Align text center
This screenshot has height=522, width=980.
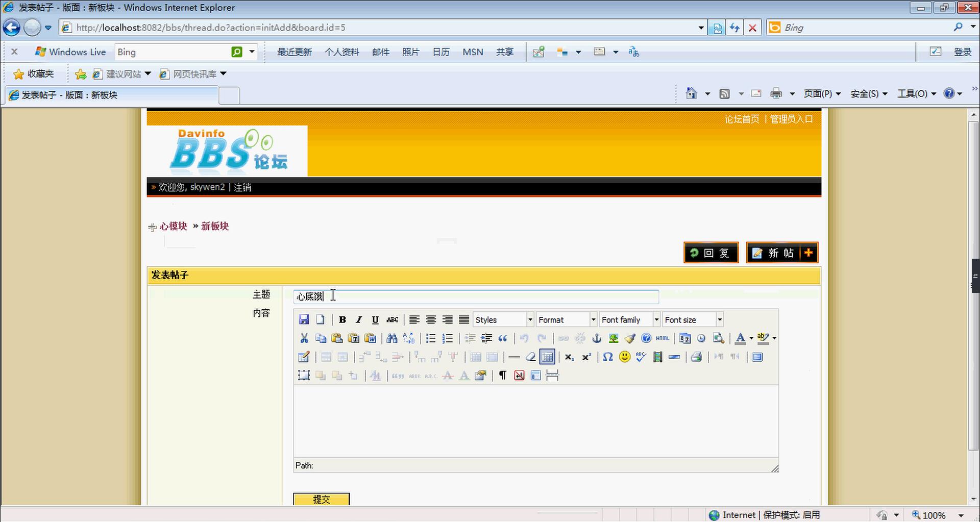click(x=431, y=319)
